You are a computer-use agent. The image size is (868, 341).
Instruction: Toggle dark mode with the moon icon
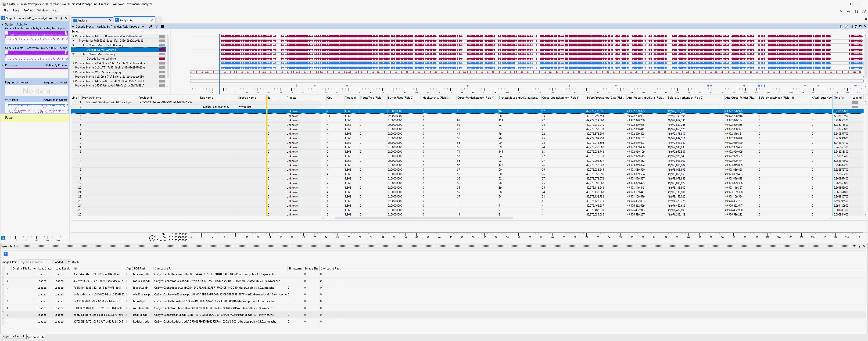(840, 12)
